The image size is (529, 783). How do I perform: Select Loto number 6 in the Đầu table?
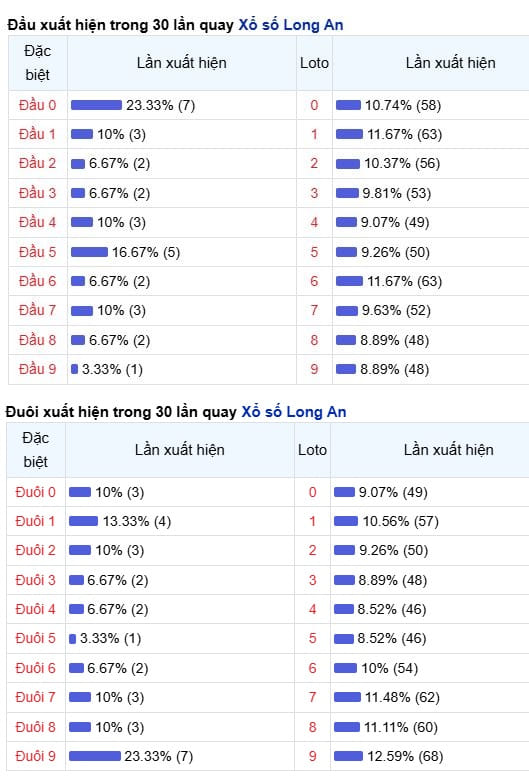point(314,281)
